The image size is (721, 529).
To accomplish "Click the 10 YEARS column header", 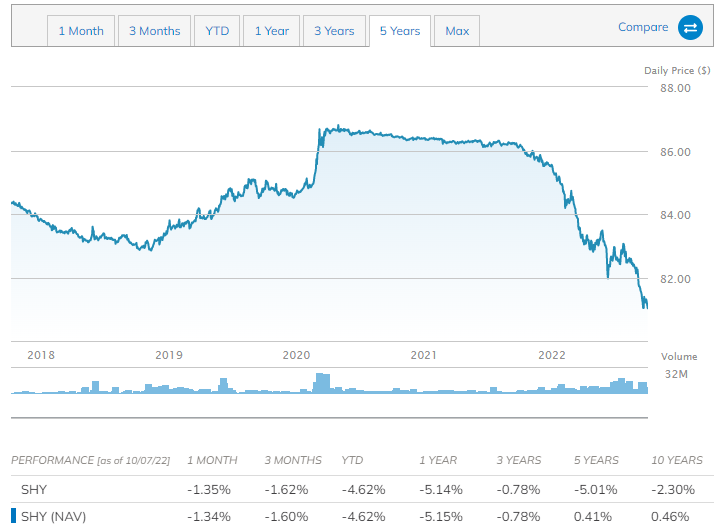I will click(x=676, y=460).
